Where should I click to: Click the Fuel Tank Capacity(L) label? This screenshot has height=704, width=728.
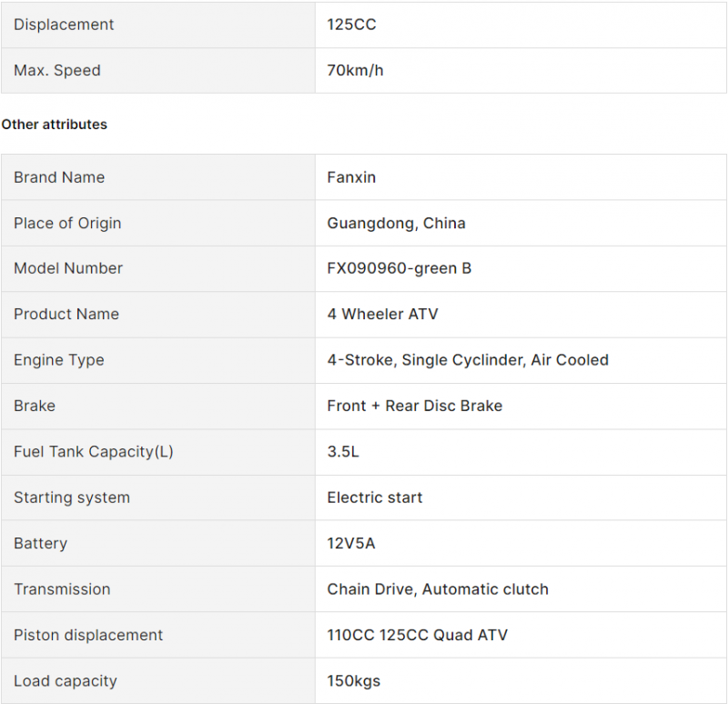click(93, 452)
